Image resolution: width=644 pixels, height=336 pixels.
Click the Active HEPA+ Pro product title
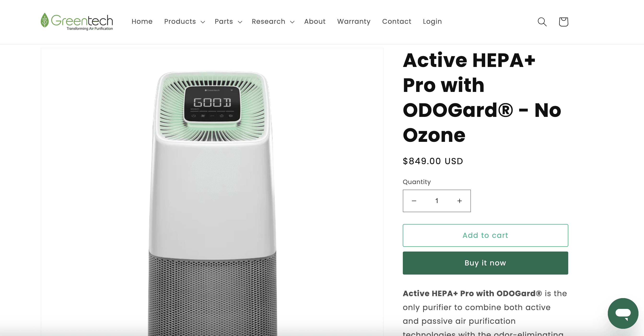[x=482, y=97]
